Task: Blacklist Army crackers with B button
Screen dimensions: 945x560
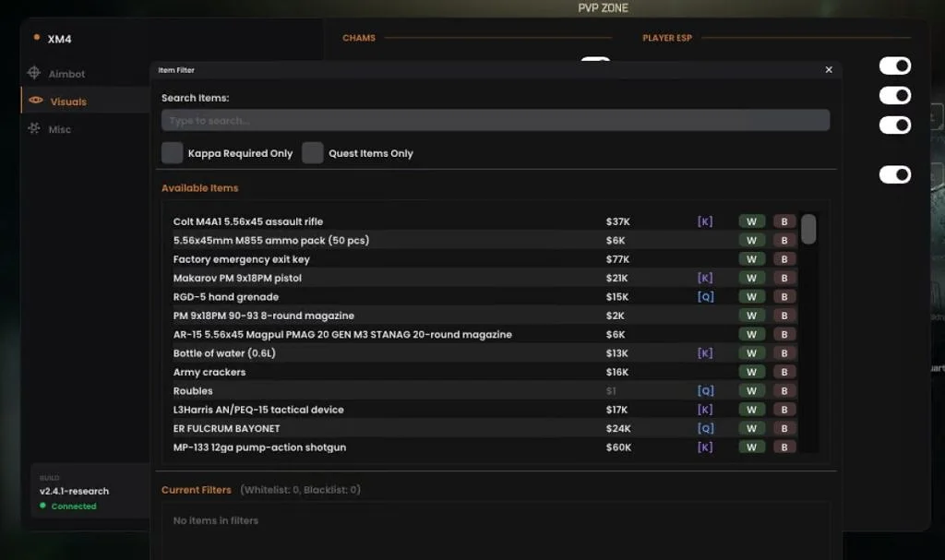Action: tap(784, 372)
